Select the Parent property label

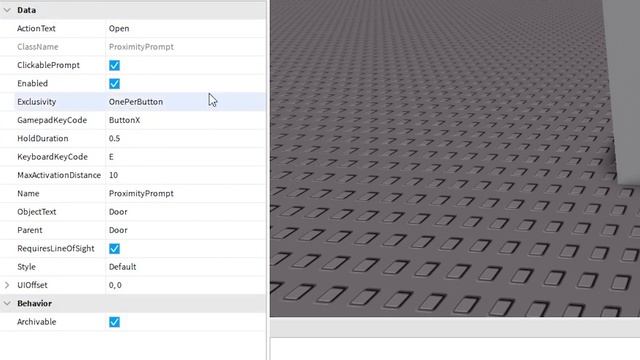[x=29, y=230]
